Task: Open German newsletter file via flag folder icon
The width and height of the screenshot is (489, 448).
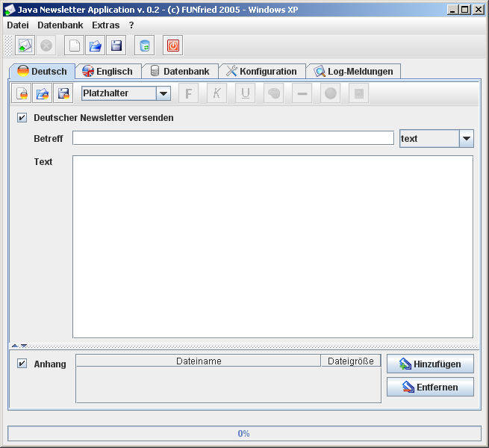Action: [x=43, y=93]
